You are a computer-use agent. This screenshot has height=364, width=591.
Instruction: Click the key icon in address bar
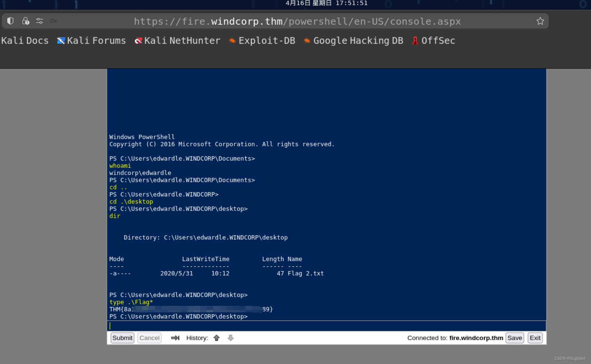[53, 21]
